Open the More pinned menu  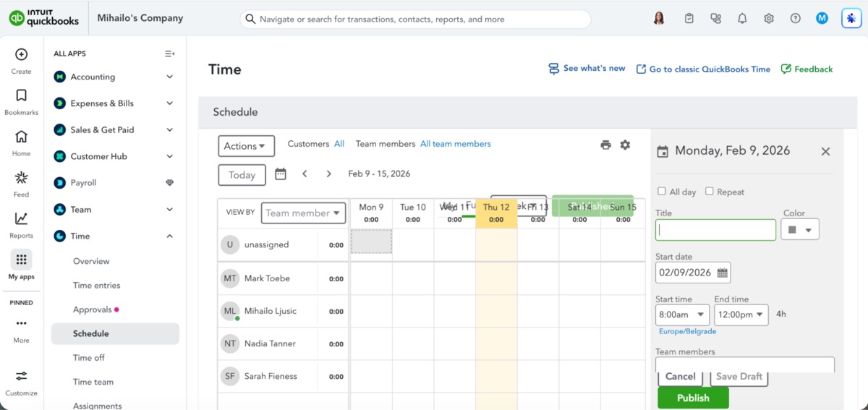point(21,323)
